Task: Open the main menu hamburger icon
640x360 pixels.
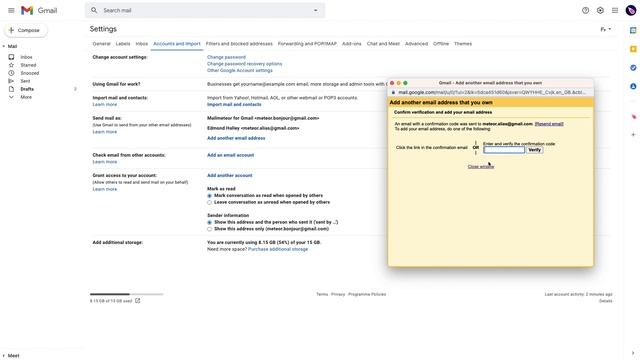Action: (11, 10)
